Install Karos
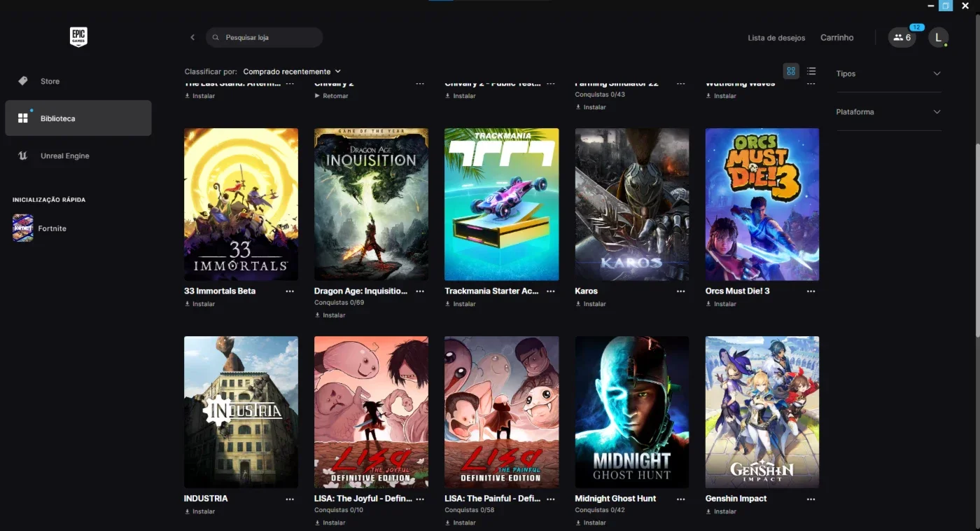 pos(591,304)
